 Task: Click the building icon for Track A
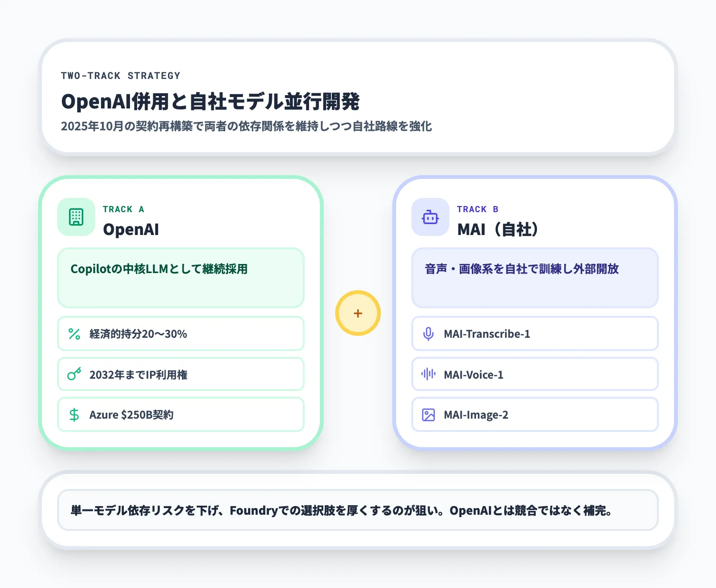pyautogui.click(x=76, y=217)
